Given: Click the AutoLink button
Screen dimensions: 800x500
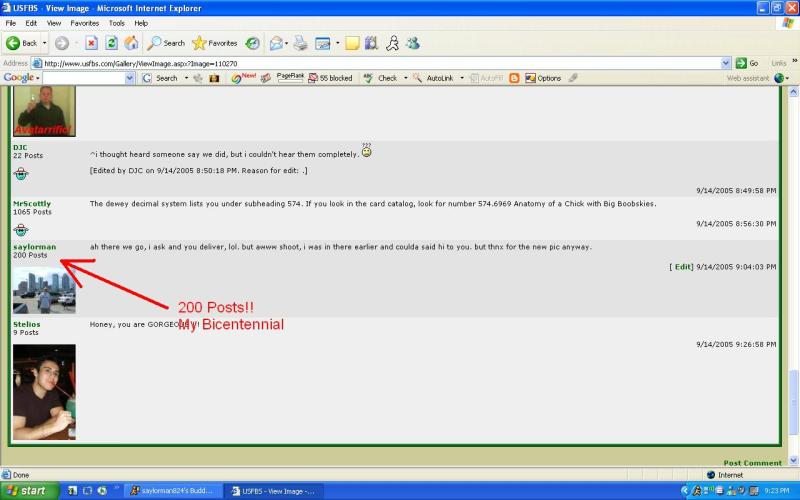Looking at the screenshot, I should point(433,78).
